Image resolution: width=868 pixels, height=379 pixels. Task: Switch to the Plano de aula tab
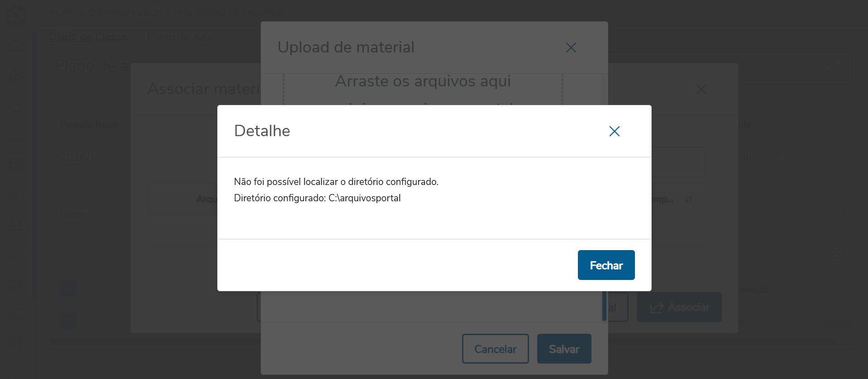point(180,37)
